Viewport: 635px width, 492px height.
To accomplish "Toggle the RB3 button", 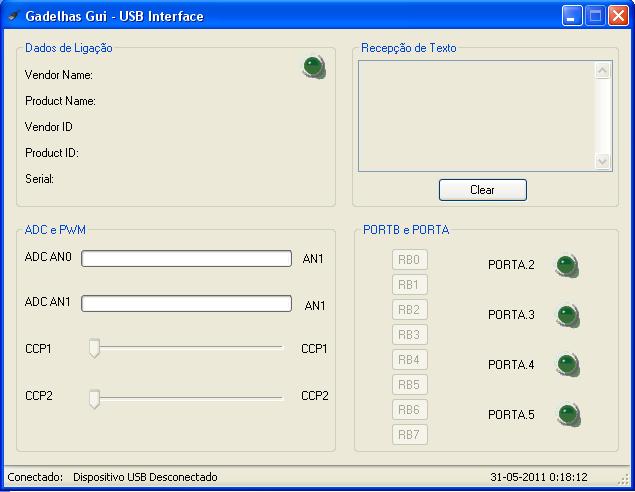I will (x=410, y=335).
